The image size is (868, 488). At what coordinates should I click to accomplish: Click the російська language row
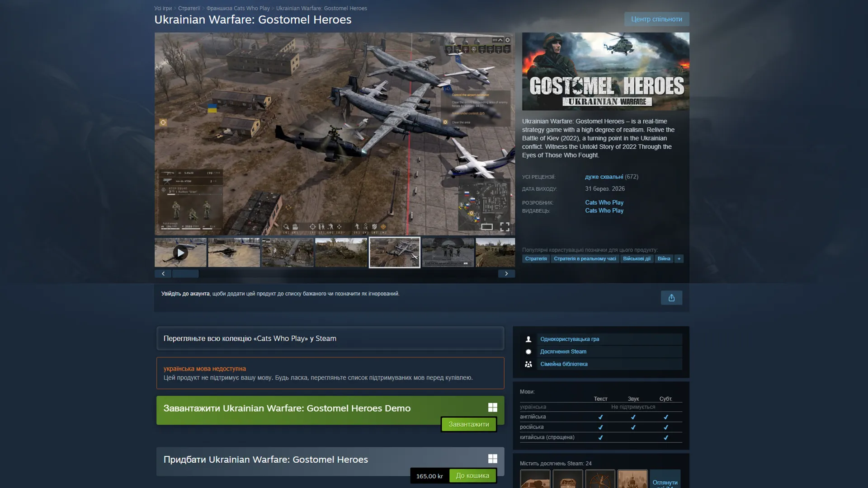tap(601, 427)
